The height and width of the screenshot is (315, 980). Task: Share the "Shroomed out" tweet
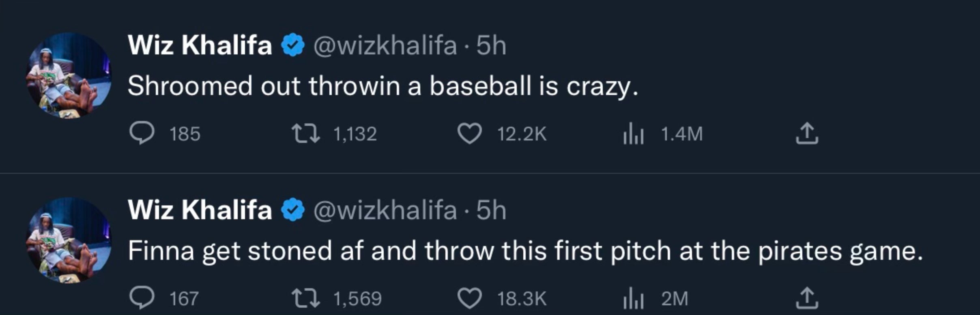tap(807, 134)
